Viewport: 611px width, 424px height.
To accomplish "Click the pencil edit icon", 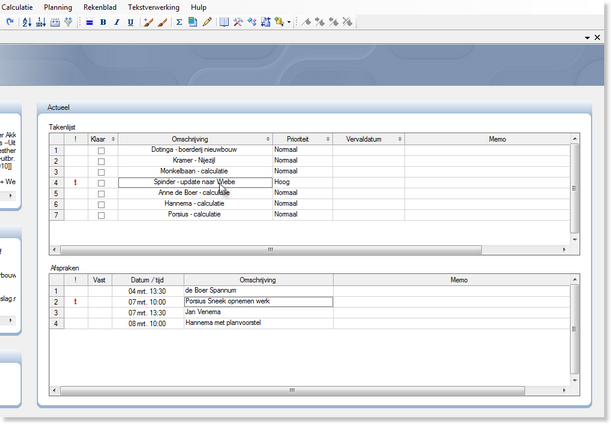I will tap(207, 22).
